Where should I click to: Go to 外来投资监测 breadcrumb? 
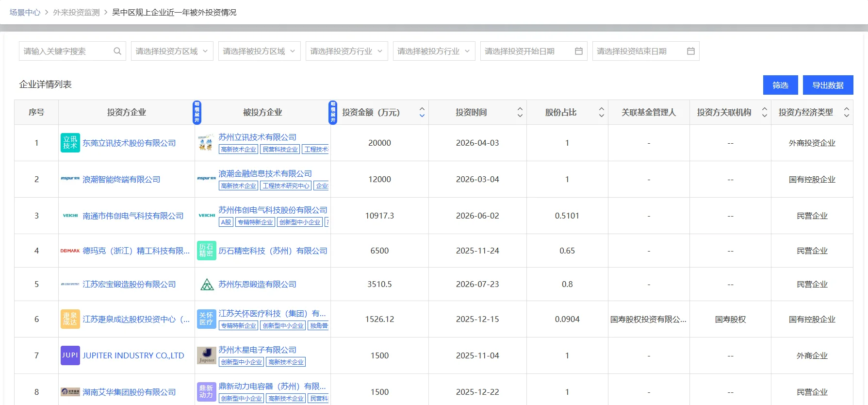(76, 12)
